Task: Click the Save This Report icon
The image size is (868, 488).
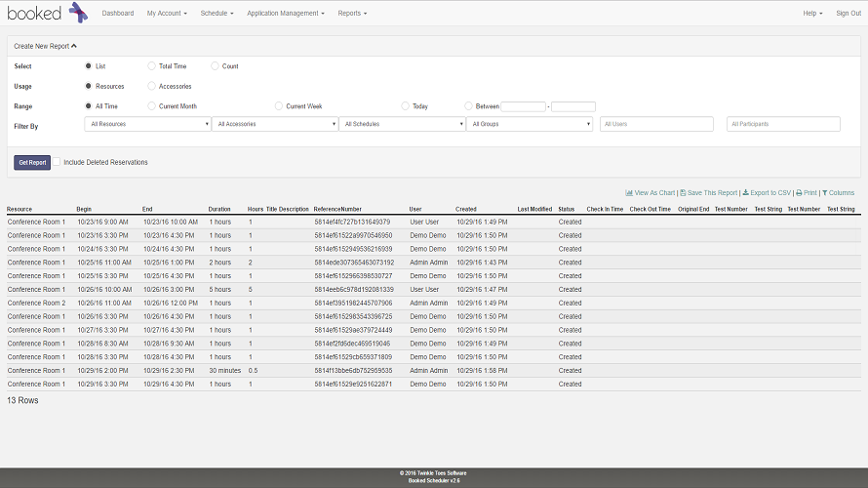Action: (x=683, y=193)
